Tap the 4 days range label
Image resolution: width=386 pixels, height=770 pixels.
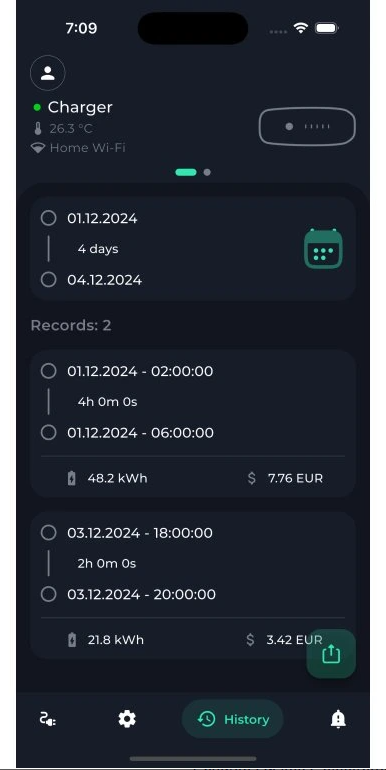[98, 249]
